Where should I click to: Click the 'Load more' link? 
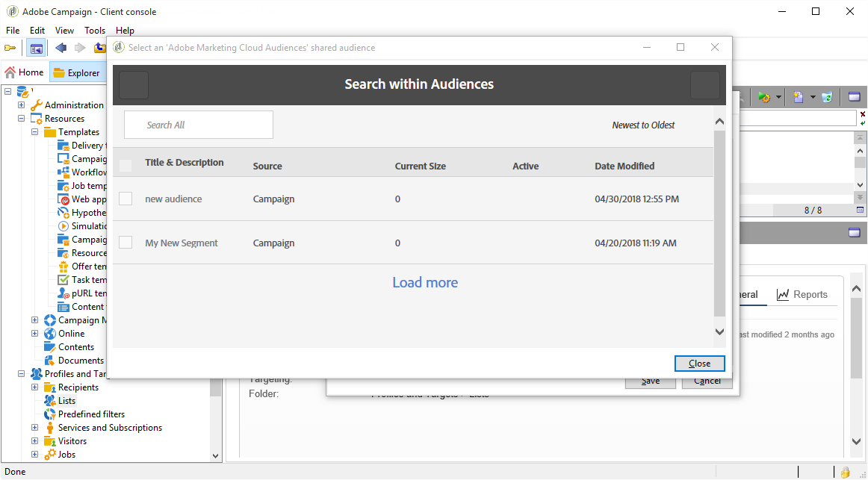424,282
